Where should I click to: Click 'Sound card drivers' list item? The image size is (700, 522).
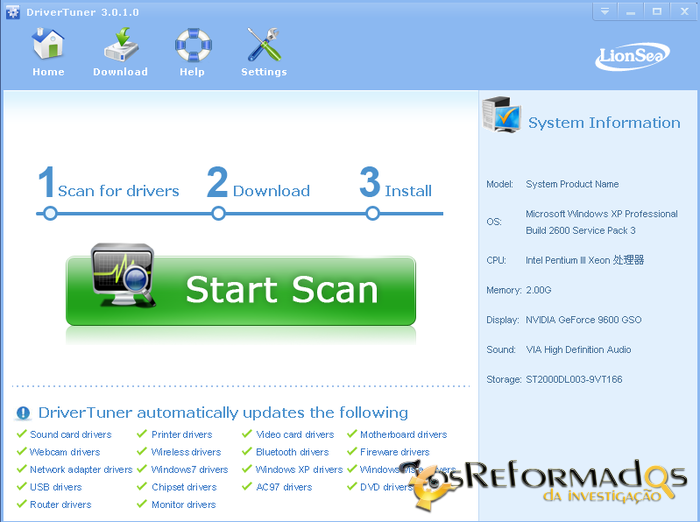[71, 434]
